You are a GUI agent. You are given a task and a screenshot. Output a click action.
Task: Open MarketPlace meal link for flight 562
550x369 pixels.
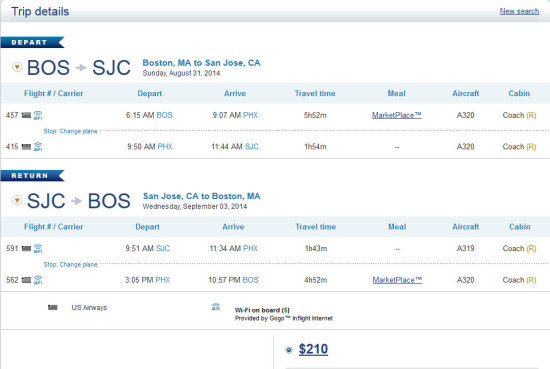coord(397,280)
